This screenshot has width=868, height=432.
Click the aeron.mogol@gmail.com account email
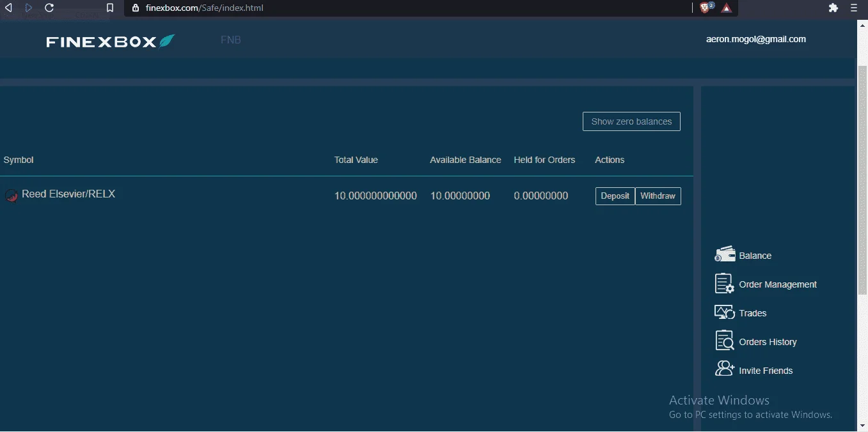pos(756,39)
